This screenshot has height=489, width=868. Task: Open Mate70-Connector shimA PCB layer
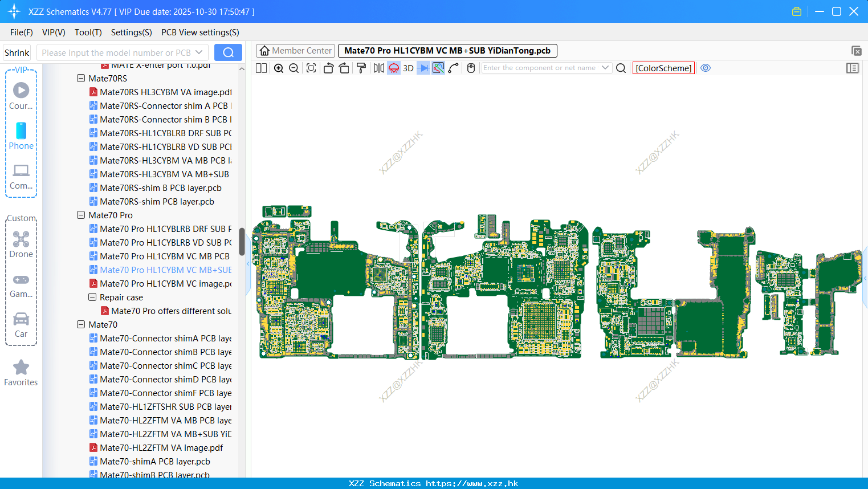[x=161, y=338]
